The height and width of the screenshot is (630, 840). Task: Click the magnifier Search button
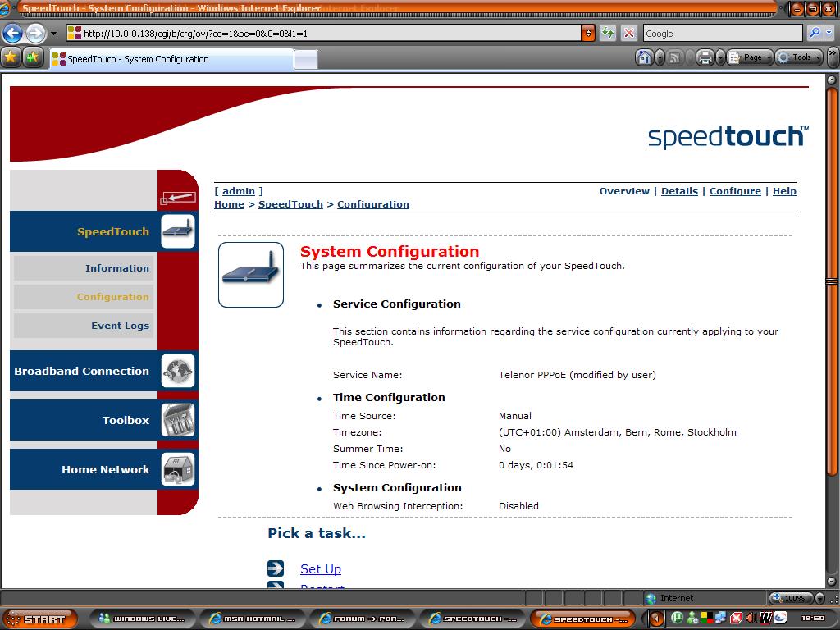pyautogui.click(x=815, y=33)
